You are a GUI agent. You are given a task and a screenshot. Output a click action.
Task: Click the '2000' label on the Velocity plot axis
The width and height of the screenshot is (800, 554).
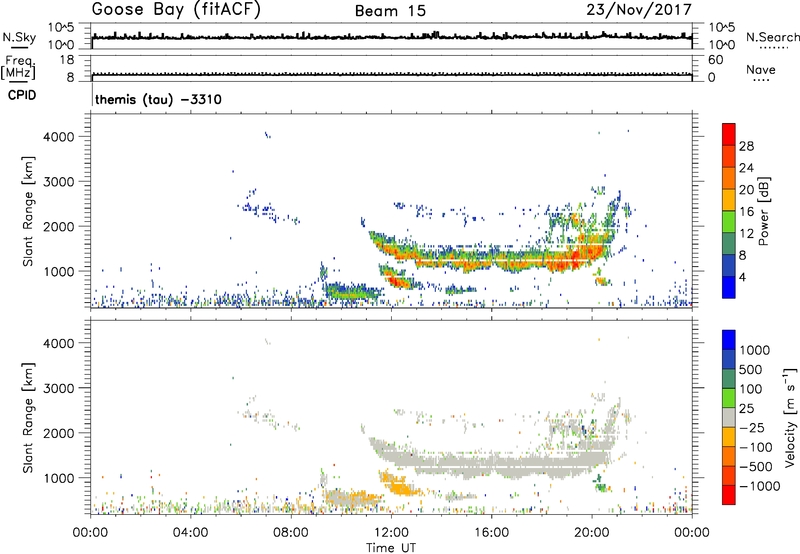pyautogui.click(x=59, y=433)
